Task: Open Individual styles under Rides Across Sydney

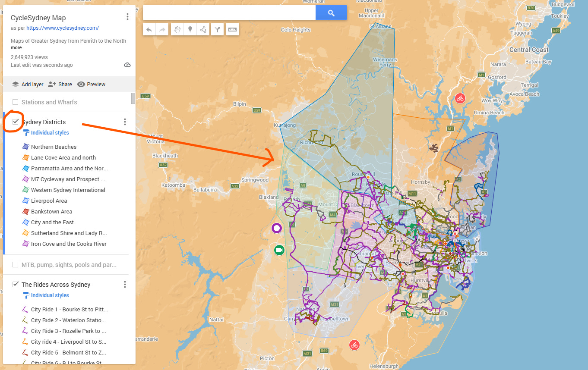Action: click(x=46, y=295)
